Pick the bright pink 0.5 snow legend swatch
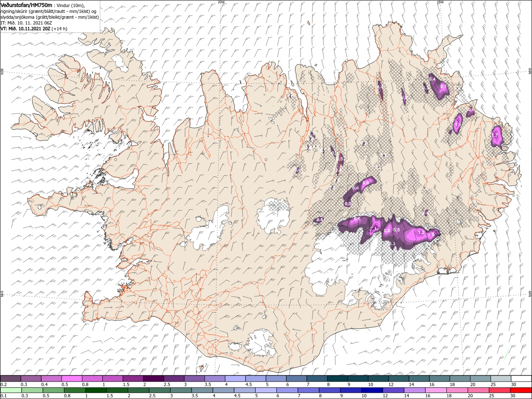The image size is (532, 399). 72,379
